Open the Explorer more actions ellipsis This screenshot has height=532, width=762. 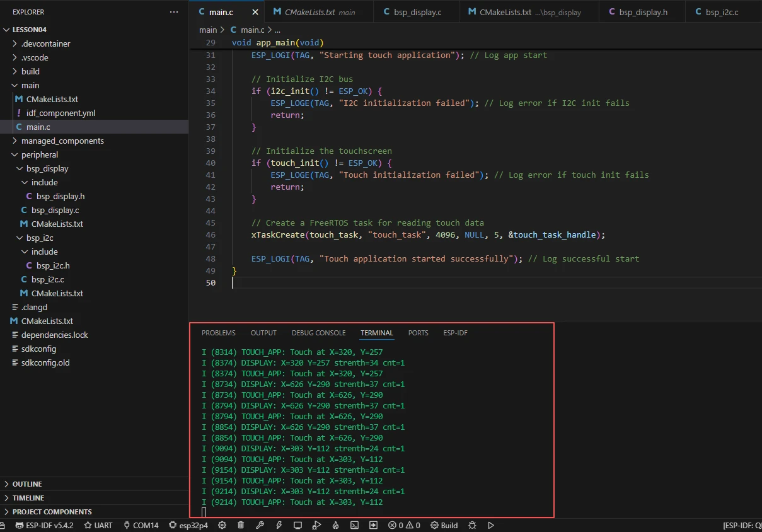[x=174, y=12]
